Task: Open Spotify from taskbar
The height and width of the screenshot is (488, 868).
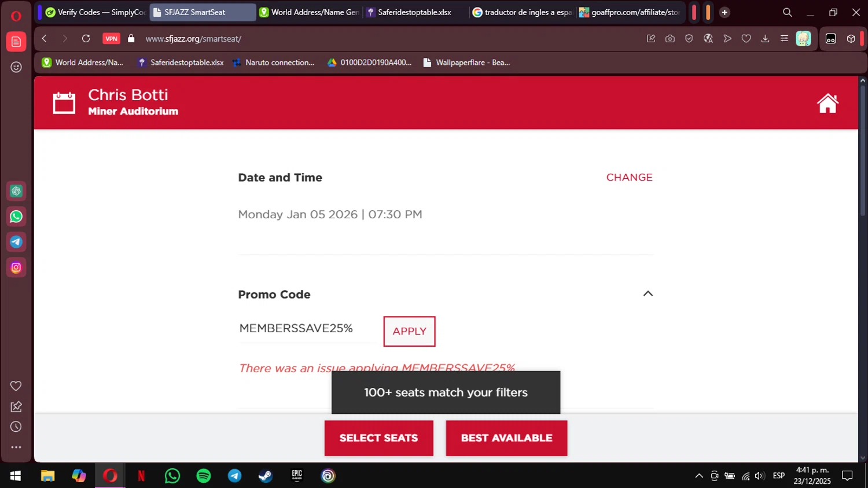Action: [204, 476]
